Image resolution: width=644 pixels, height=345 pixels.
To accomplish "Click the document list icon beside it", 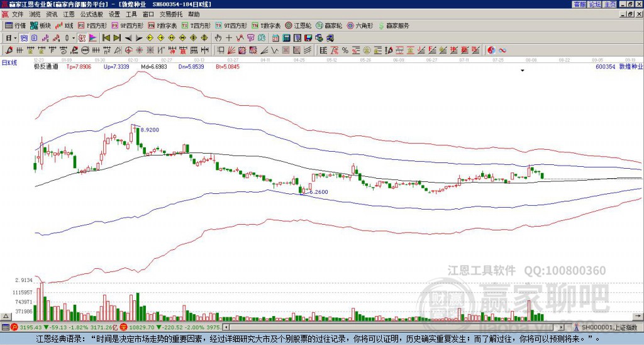I will pyautogui.click(x=35, y=38).
